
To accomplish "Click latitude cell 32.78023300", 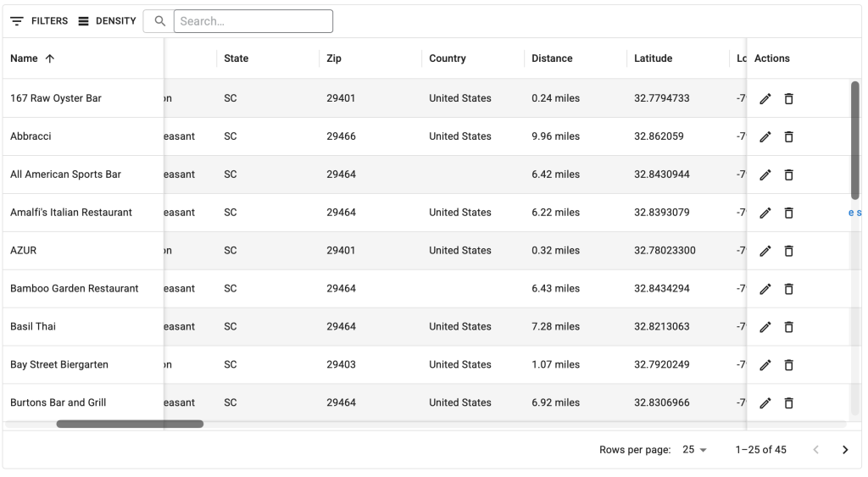I will (678, 251).
